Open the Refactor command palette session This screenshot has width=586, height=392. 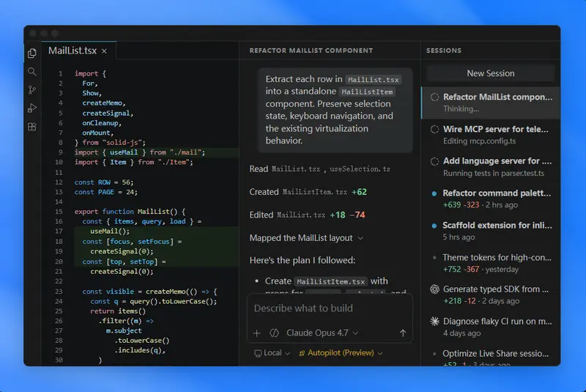[490, 199]
